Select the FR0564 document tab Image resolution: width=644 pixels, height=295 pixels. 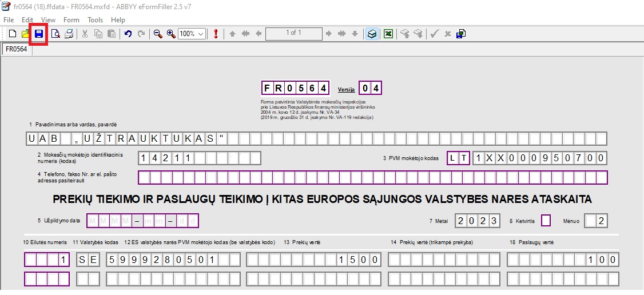coord(17,49)
